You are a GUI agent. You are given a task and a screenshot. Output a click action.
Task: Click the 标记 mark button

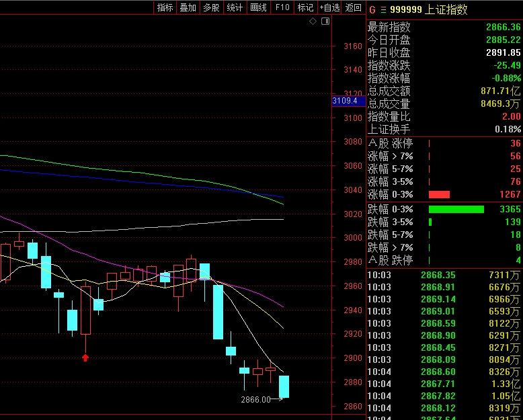(x=305, y=7)
